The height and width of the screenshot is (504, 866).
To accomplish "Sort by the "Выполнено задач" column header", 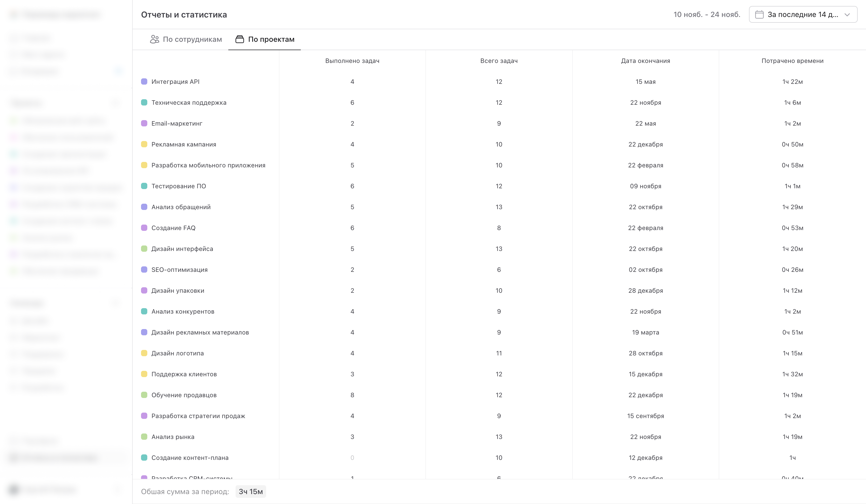I will tap(352, 61).
